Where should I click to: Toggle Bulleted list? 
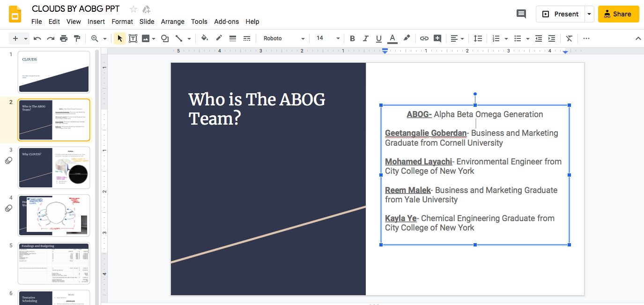[x=518, y=38]
